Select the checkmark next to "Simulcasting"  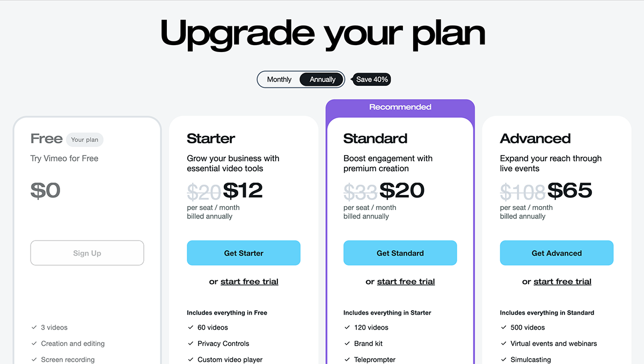coord(503,360)
